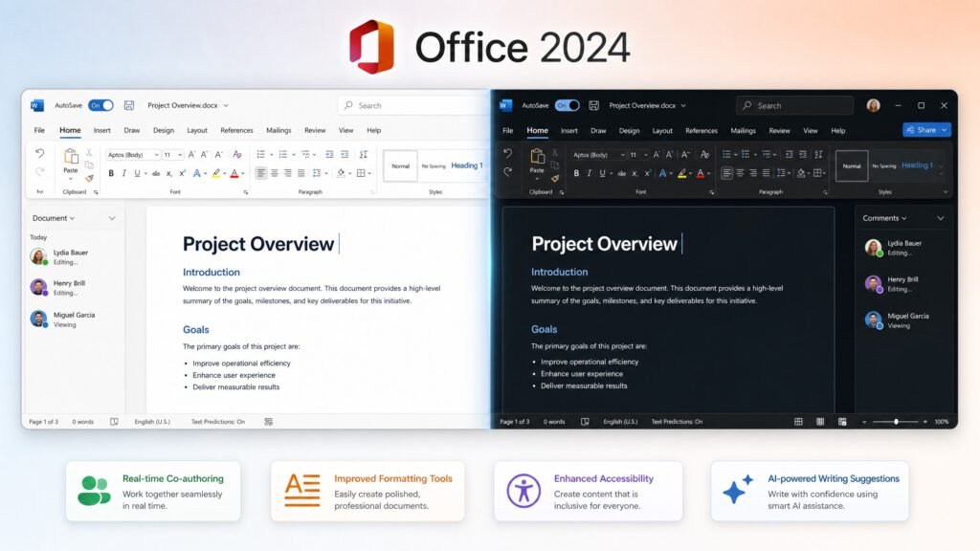The height and width of the screenshot is (551, 980).
Task: Select Henry Brill in the dark Comments pane
Action: click(x=893, y=283)
